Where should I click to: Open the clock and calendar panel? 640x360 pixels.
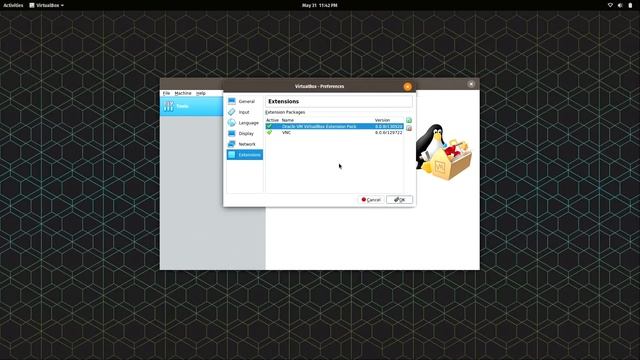[320, 5]
